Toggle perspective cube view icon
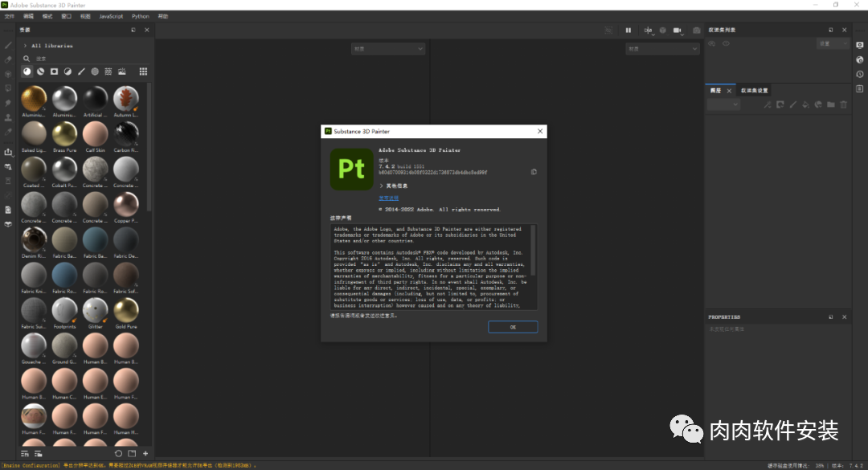 pos(662,31)
